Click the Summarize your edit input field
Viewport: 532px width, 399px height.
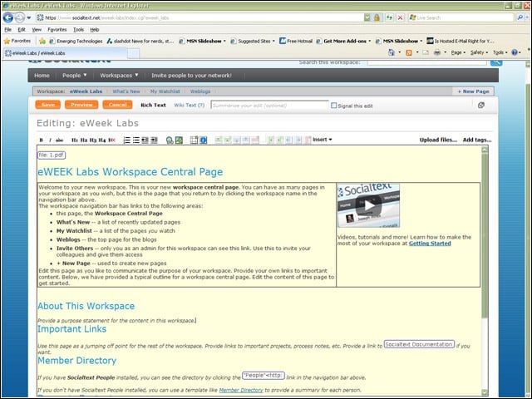(x=269, y=106)
